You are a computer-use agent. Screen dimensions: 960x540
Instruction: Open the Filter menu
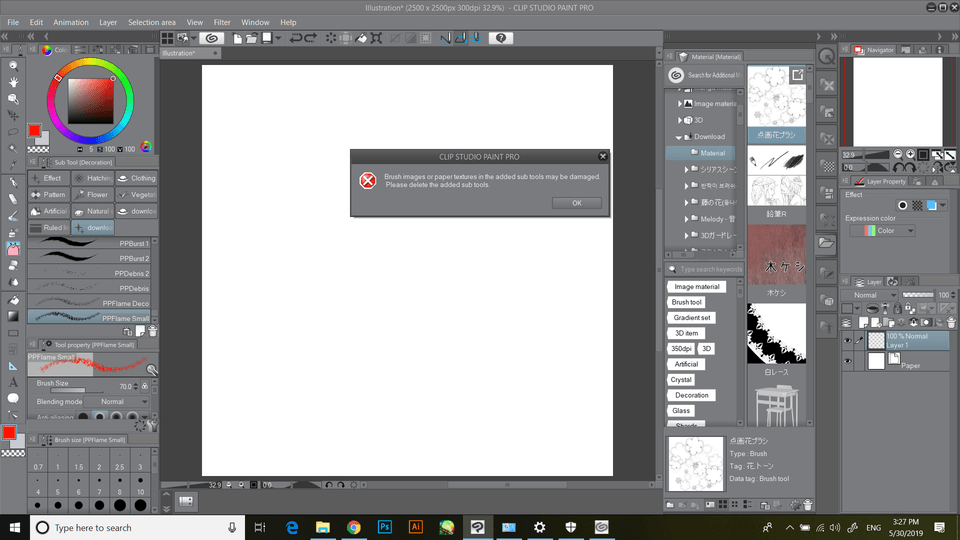click(x=222, y=22)
